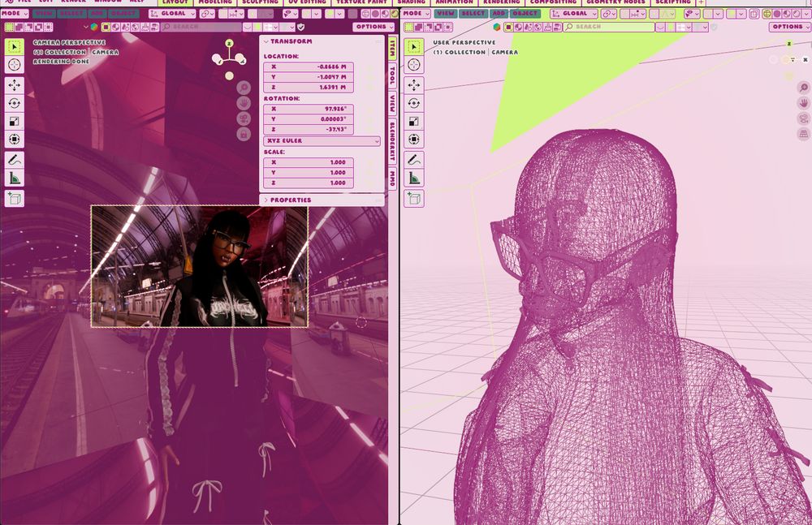Image resolution: width=812 pixels, height=525 pixels.
Task: Select the Transform tool in left viewport
Action: point(14,140)
